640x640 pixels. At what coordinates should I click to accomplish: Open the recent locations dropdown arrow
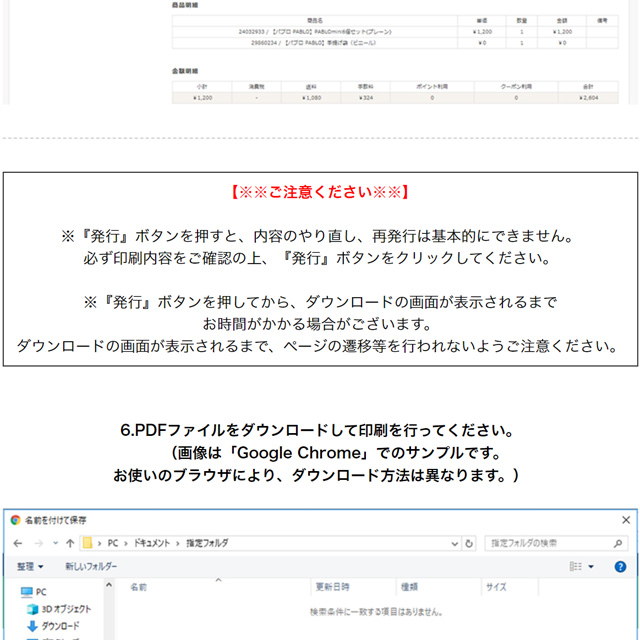54,543
